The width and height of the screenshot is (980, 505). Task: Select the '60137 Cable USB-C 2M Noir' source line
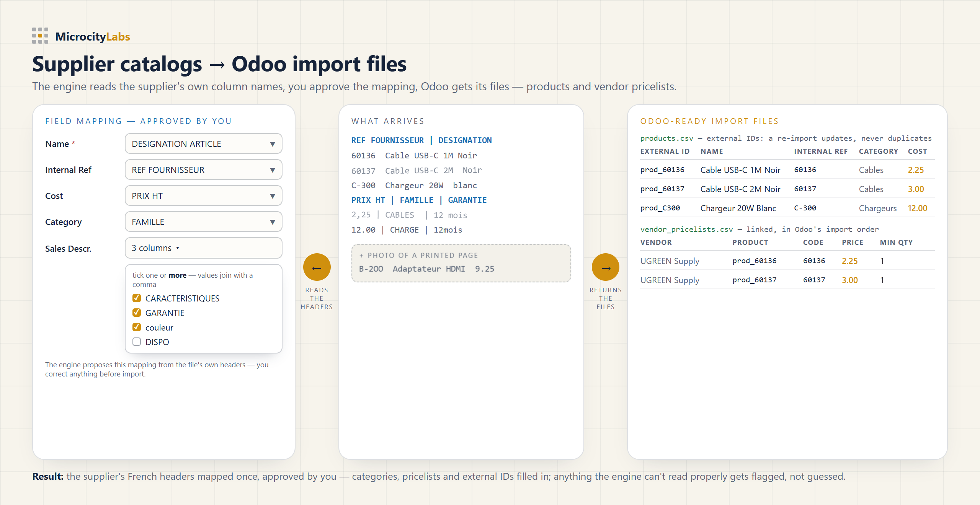[416, 170]
